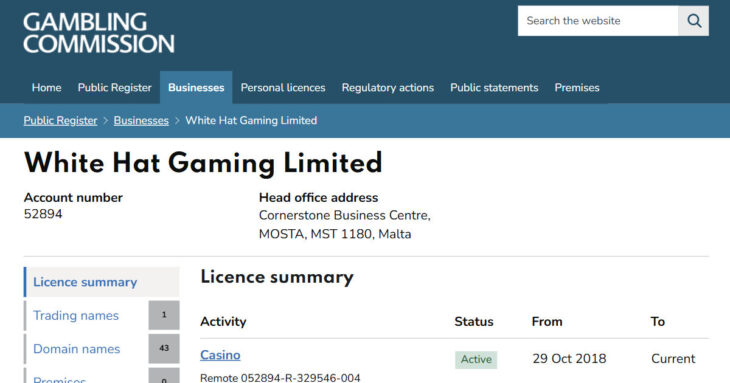730x383 pixels.
Task: Follow the Businesses breadcrumb link
Action: tap(141, 121)
